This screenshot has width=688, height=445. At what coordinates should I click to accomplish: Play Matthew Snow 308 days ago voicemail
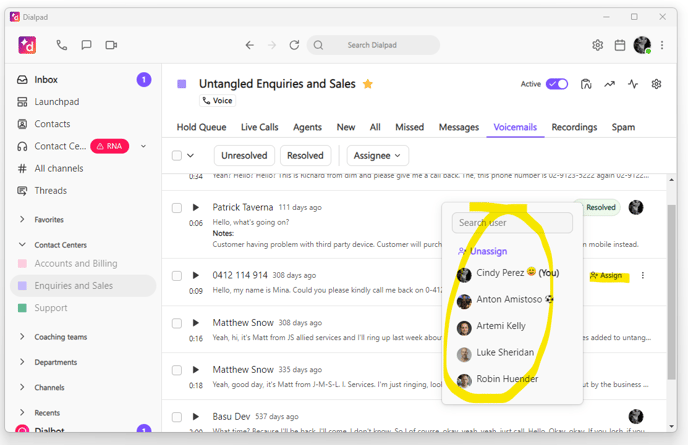pos(196,323)
